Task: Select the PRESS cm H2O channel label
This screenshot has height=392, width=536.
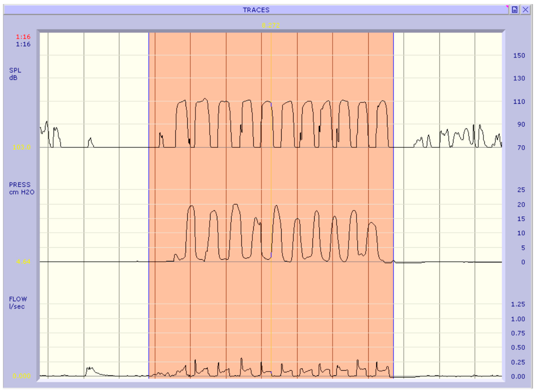Action: coord(21,188)
